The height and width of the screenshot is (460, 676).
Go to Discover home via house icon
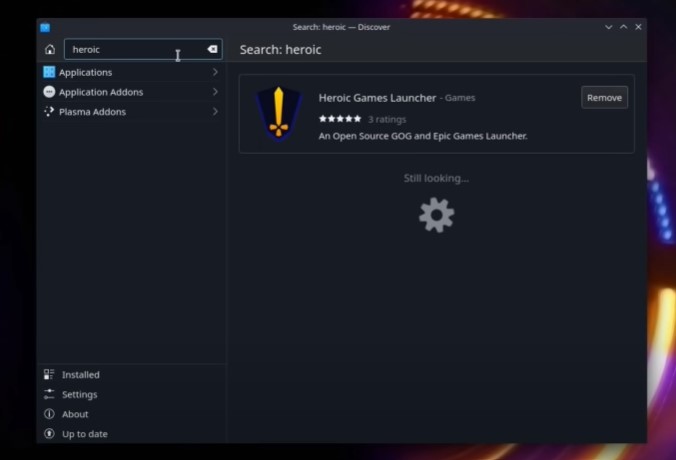[x=50, y=50]
